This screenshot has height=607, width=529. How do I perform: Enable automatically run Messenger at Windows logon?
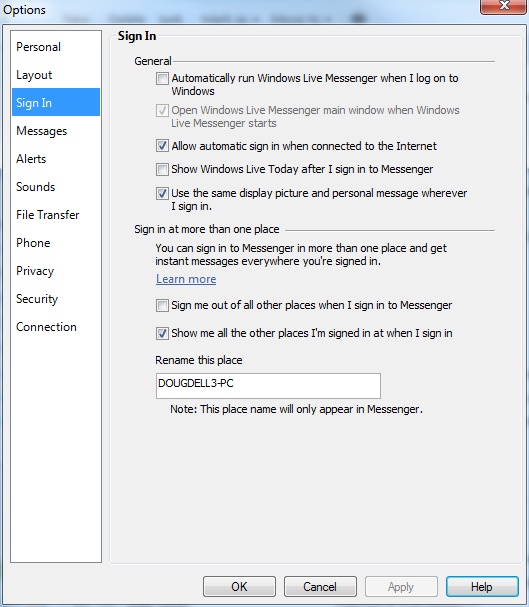click(162, 79)
